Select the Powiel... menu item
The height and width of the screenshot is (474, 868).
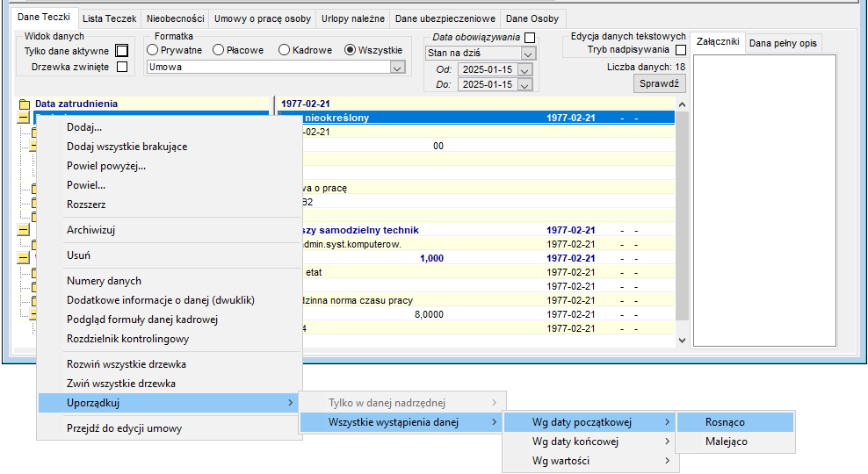86,185
